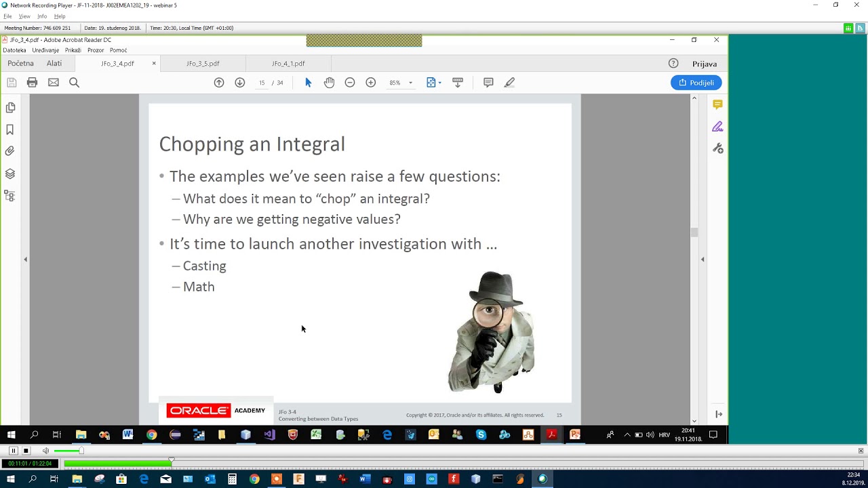868x488 pixels.
Task: Go to previous page with up arrow
Action: 219,83
